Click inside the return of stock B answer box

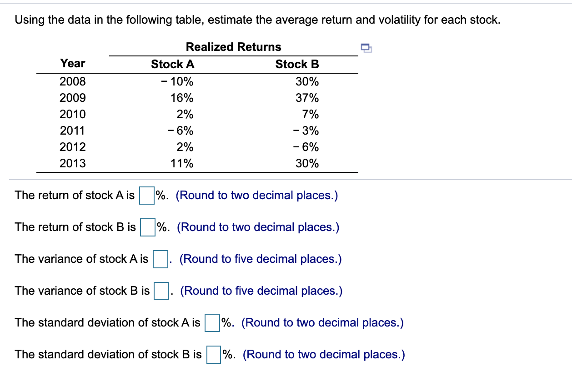click(147, 227)
